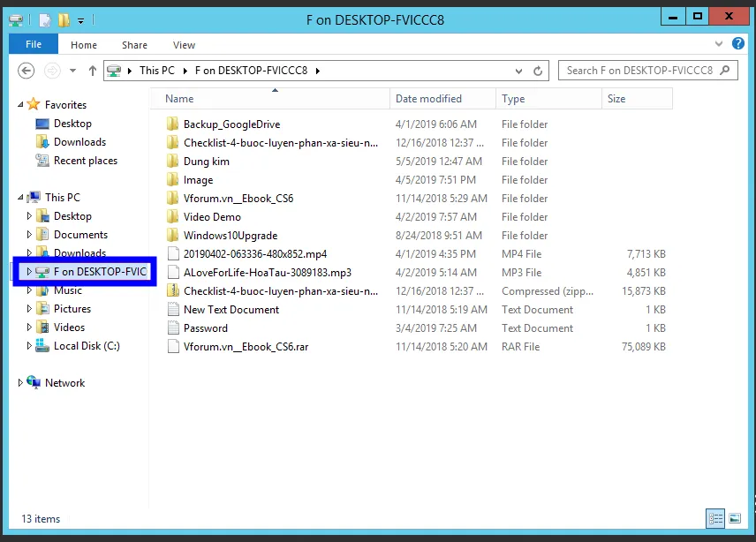Click the Help question mark icon
Viewport: 756px width, 542px height.
click(x=738, y=43)
